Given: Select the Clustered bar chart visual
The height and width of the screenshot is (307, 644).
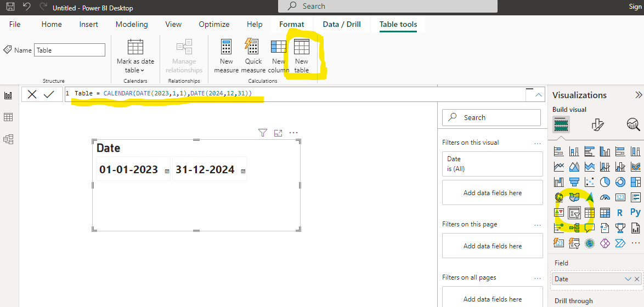Looking at the screenshot, I should [x=589, y=152].
